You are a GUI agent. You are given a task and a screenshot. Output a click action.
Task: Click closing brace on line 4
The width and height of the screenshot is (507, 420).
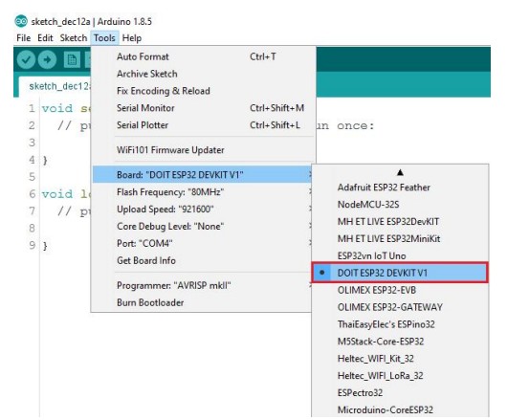(x=45, y=161)
